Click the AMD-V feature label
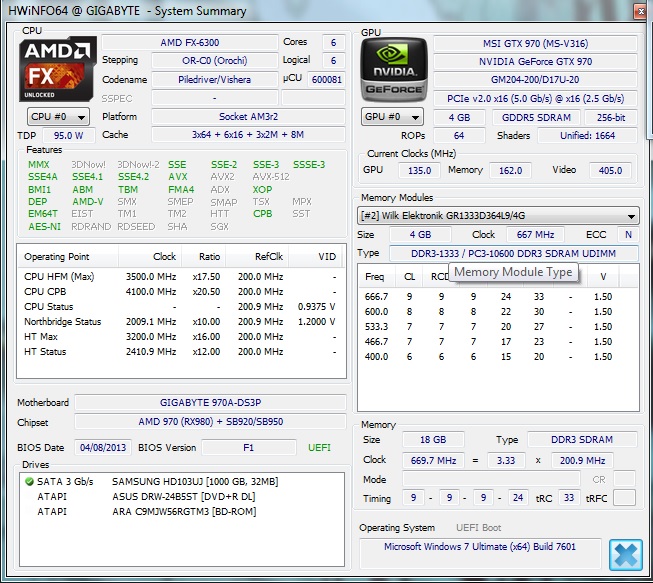Viewport: 653px width, 583px height. [88, 202]
